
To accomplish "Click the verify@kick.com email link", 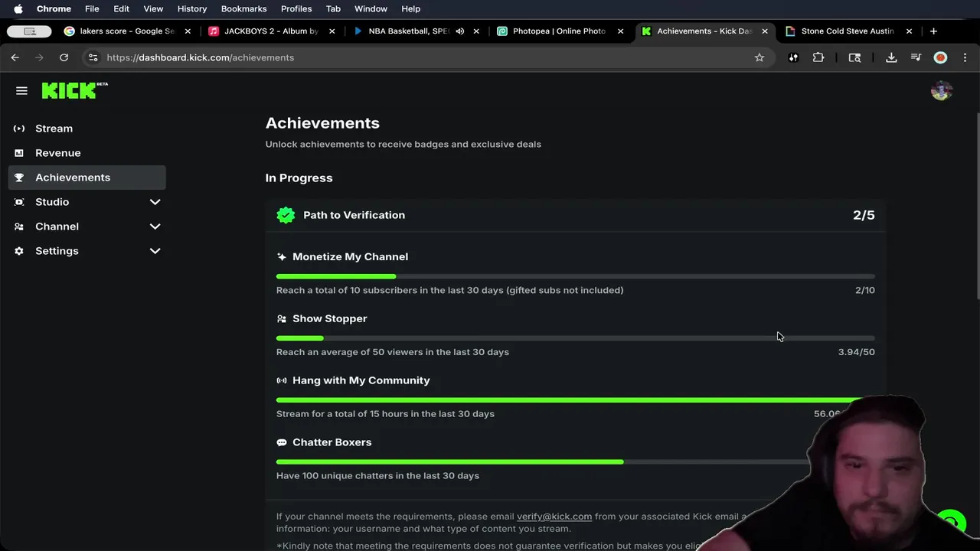I will (x=554, y=517).
